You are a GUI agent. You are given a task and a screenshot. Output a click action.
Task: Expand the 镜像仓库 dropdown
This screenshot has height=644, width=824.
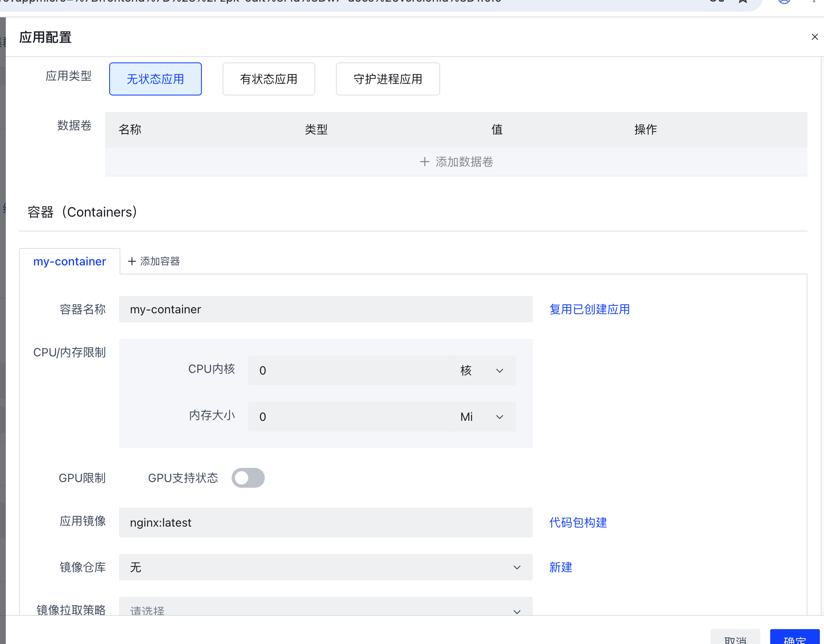[326, 567]
